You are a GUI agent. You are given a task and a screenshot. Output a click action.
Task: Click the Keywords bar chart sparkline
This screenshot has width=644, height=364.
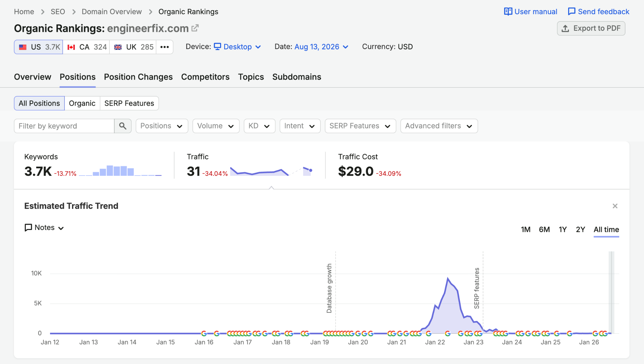point(120,171)
